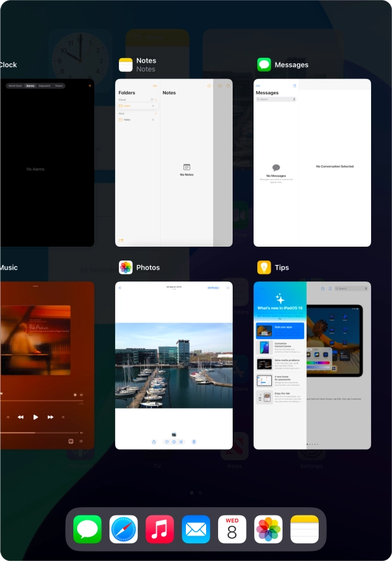Click the Alarms tab in Clock card
The width and height of the screenshot is (392, 561).
(x=30, y=85)
